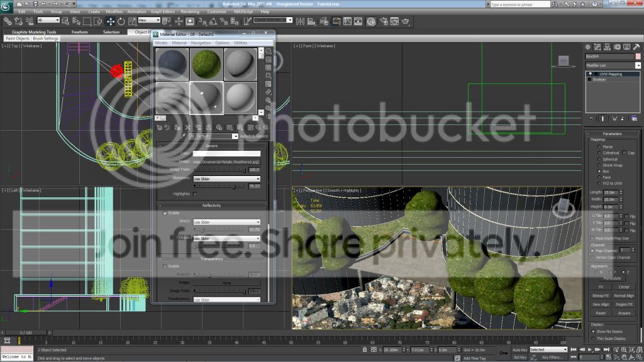Toggle the Percent Snap icon

pyautogui.click(x=224, y=21)
